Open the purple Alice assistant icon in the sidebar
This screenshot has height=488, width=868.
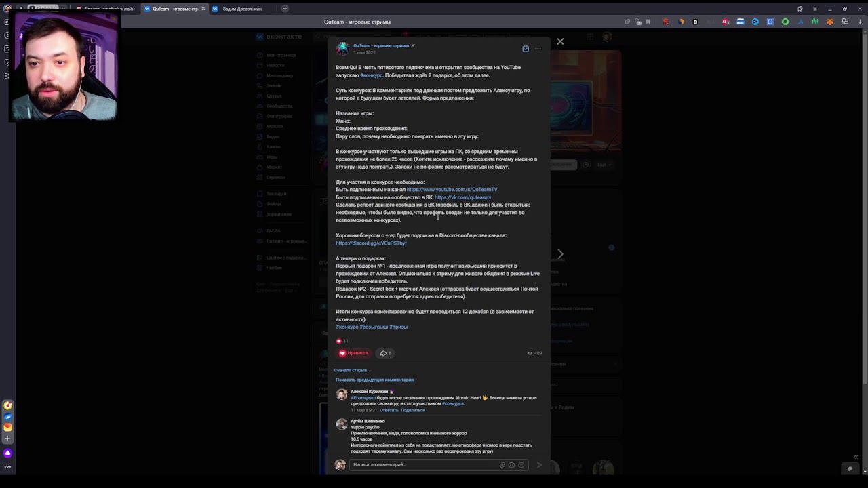[x=7, y=453]
